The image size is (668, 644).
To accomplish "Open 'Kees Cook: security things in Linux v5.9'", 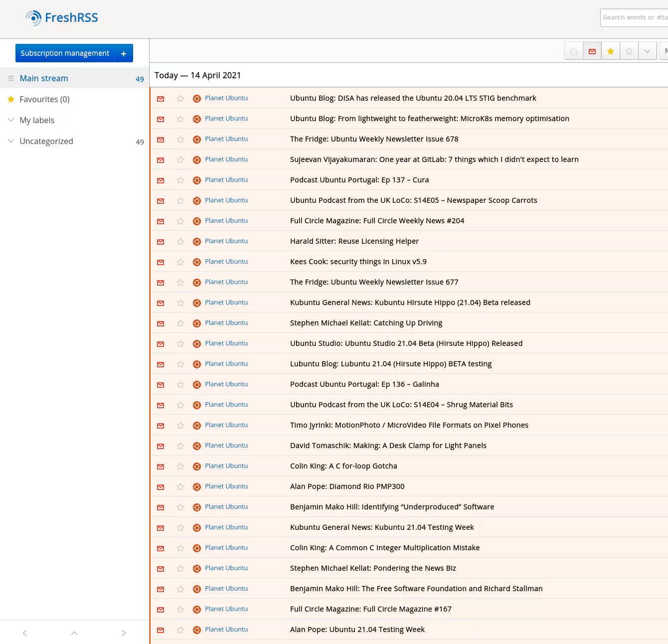I will point(358,262).
